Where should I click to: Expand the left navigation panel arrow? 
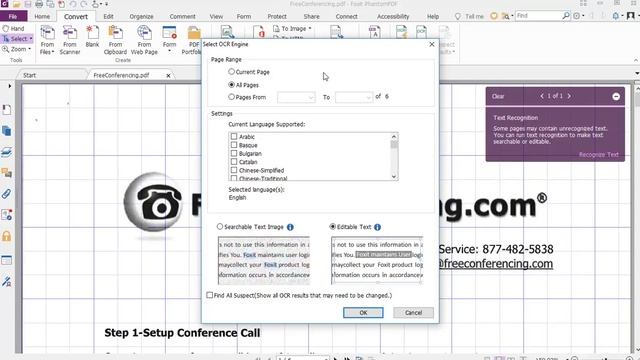tap(9, 86)
